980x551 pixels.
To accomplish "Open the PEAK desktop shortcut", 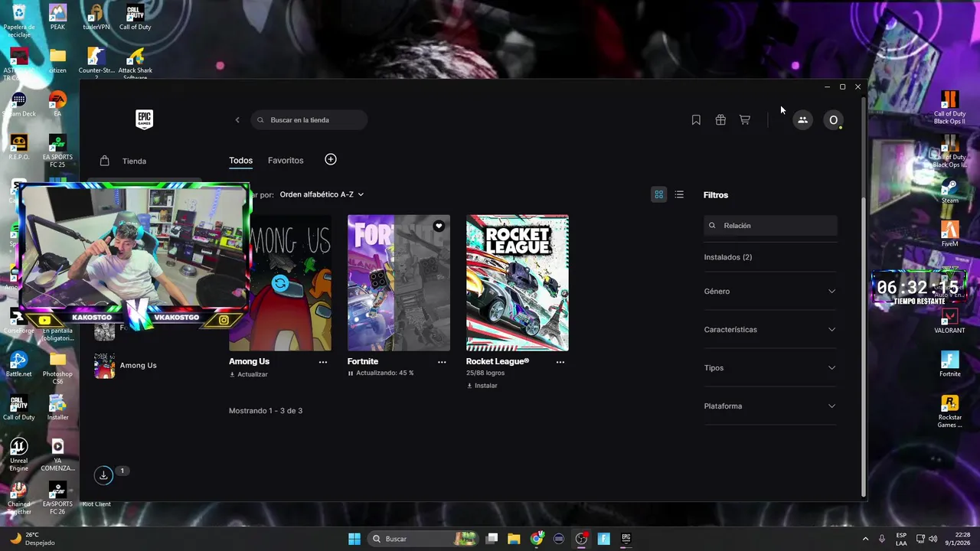I will coord(57,17).
